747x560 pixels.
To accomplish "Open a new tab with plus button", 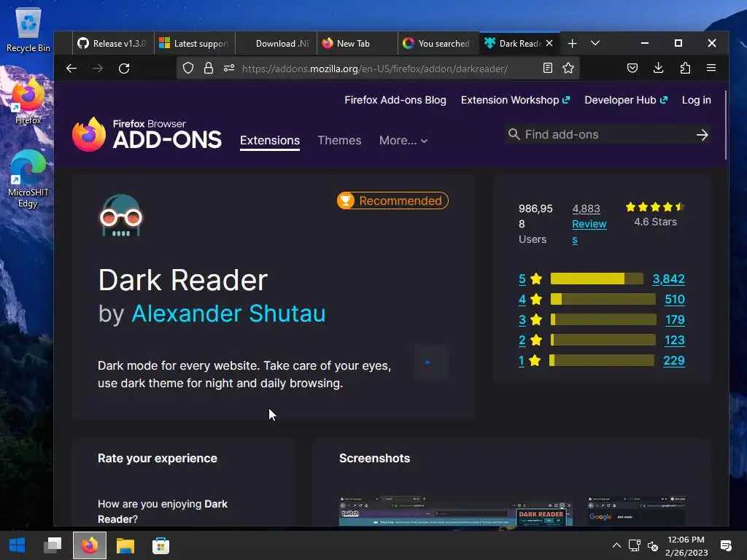I will click(572, 43).
